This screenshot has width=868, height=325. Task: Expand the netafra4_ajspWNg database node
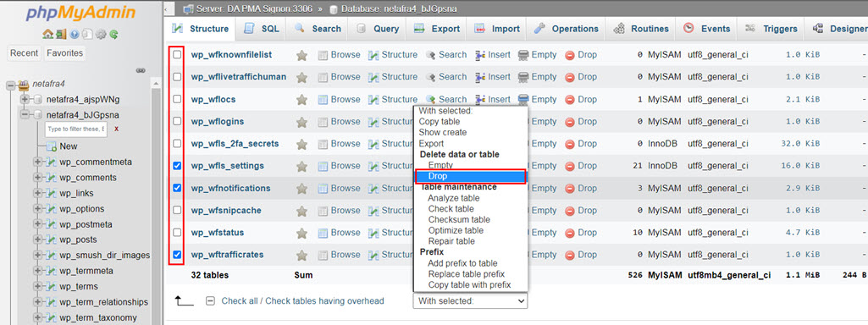25,100
